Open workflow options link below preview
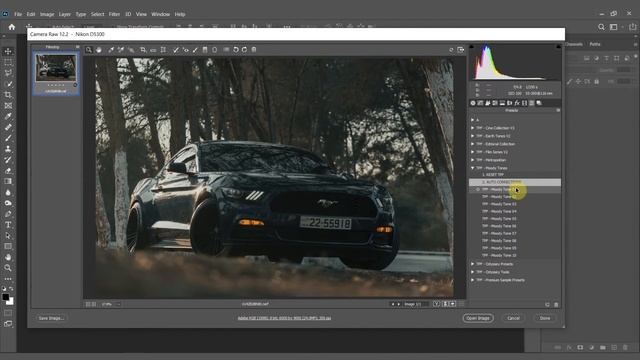 pos(284,318)
